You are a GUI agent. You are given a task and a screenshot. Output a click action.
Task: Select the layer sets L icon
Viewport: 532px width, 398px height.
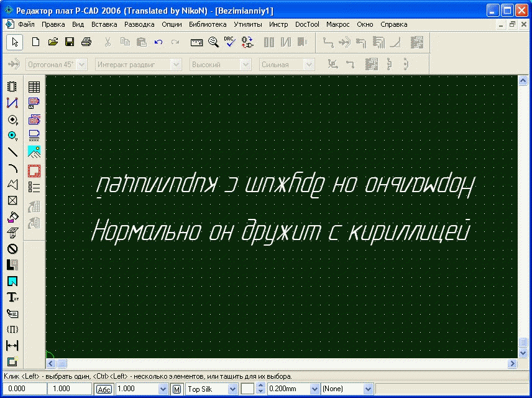point(12,265)
